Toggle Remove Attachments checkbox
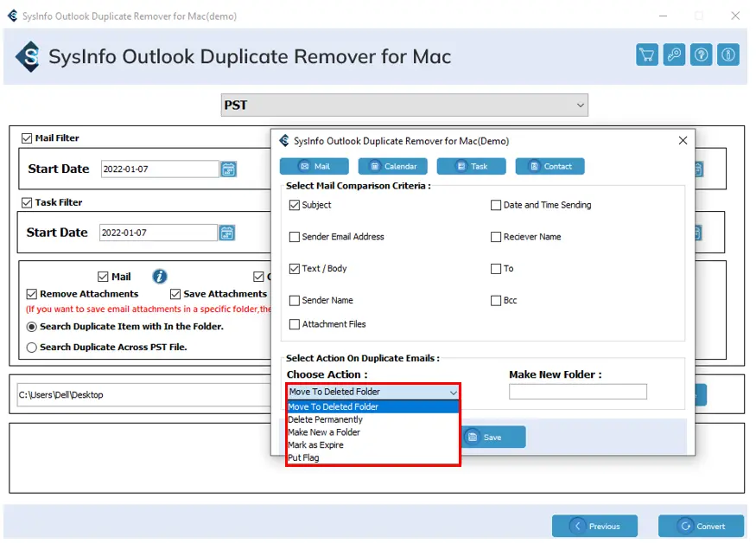This screenshot has width=756, height=543. [31, 294]
